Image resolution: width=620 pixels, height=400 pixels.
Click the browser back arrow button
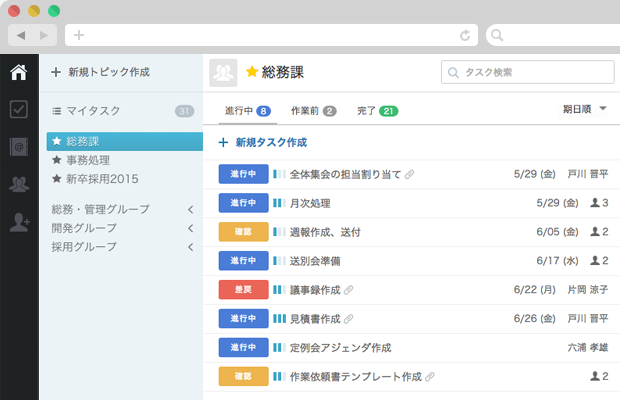pos(21,35)
